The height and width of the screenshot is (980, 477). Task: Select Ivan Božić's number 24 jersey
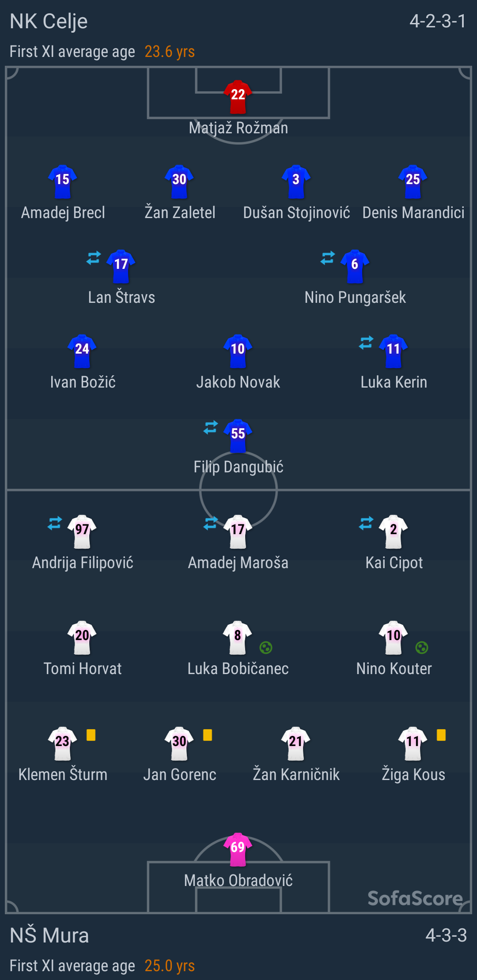[82, 351]
